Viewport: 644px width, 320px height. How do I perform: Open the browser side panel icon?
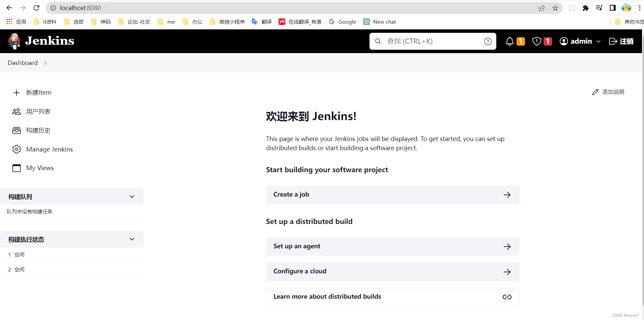click(613, 8)
